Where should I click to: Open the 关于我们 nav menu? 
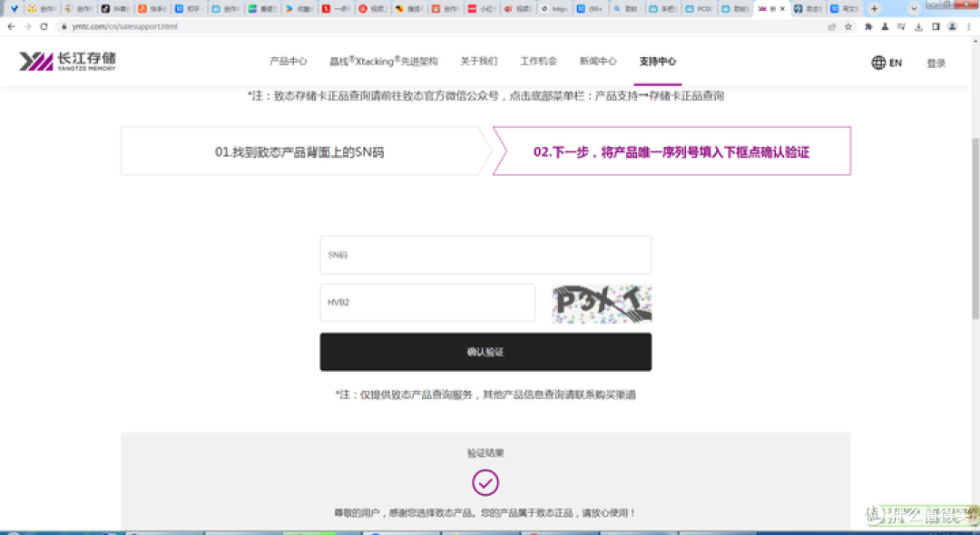tap(479, 61)
